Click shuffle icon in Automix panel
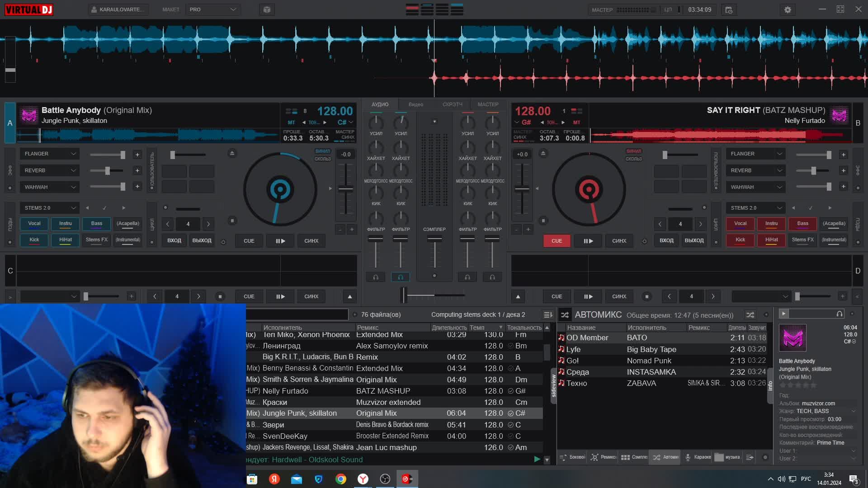Screen dimensions: 868x488 (x=750, y=315)
